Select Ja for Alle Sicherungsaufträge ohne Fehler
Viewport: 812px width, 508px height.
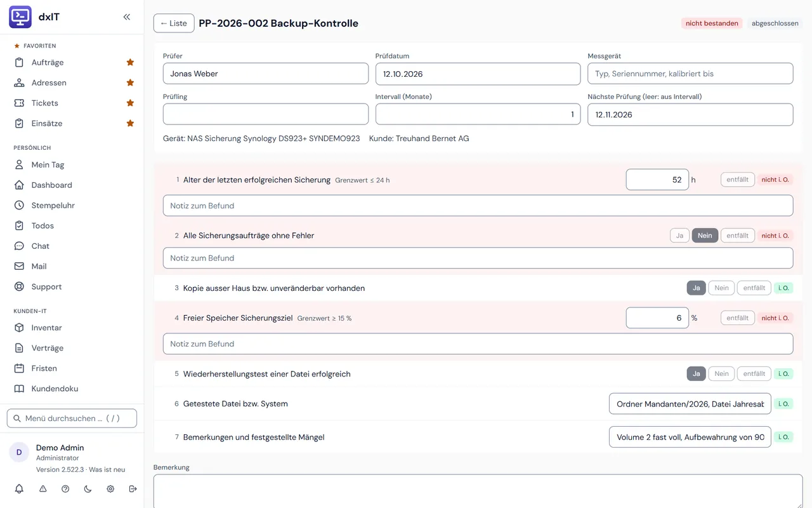679,236
